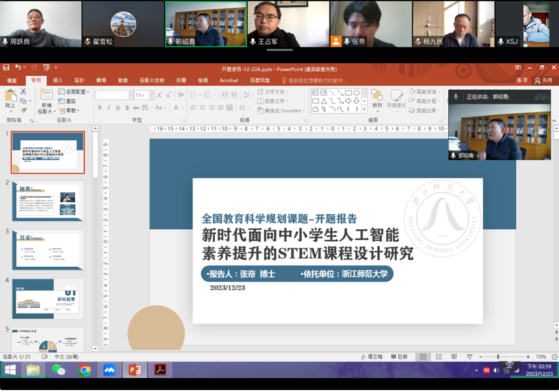Open the font size dropdown
Screen dimensions: 559x392
click(149, 96)
